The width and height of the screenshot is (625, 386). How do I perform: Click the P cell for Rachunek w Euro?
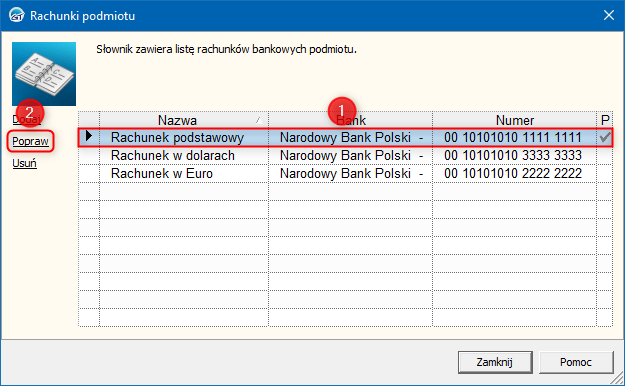pyautogui.click(x=605, y=173)
